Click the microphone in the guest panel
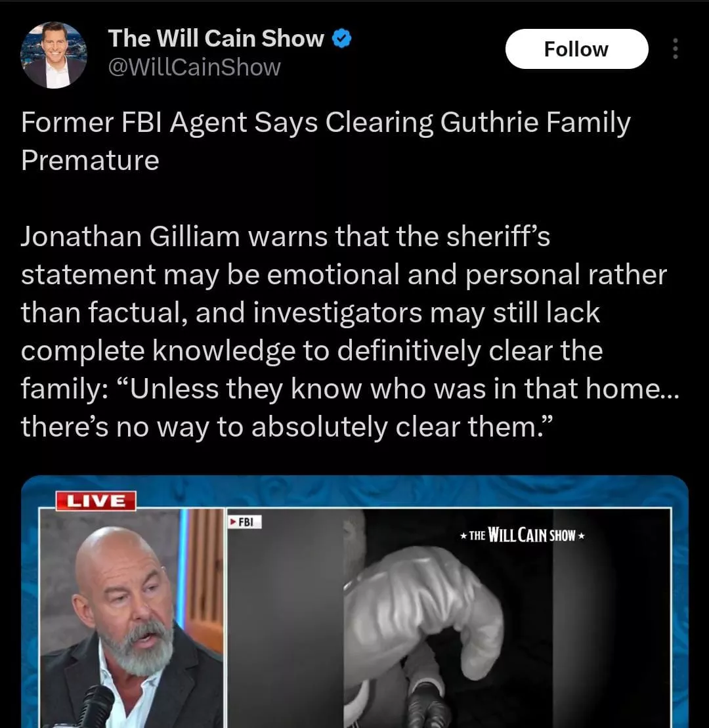Screen dimensions: 709x728 point(93,708)
